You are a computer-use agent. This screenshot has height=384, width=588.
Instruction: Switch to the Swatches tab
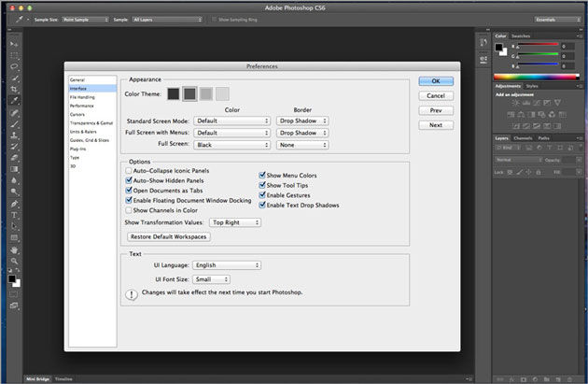(521, 36)
